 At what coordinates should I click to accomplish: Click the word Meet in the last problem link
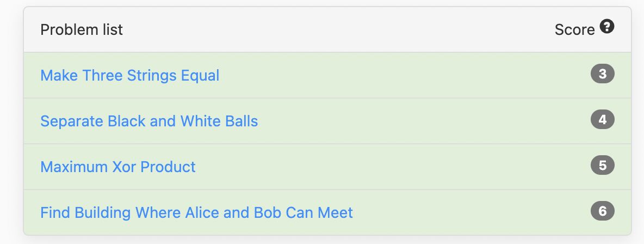tap(335, 212)
